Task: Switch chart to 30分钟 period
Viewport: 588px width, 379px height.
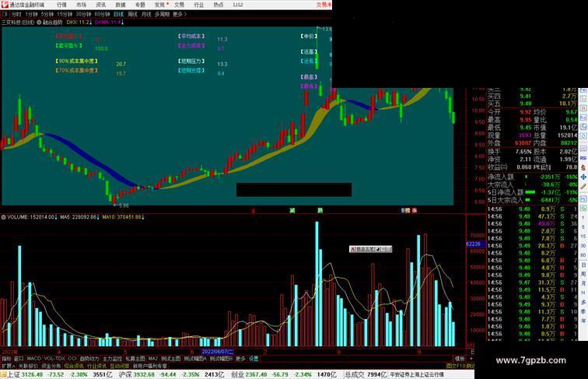Action: pyautogui.click(x=83, y=14)
